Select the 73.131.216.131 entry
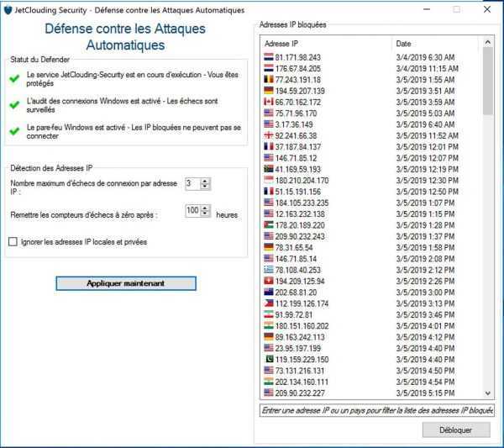Viewport: 504px width, 448px height. 372,371
